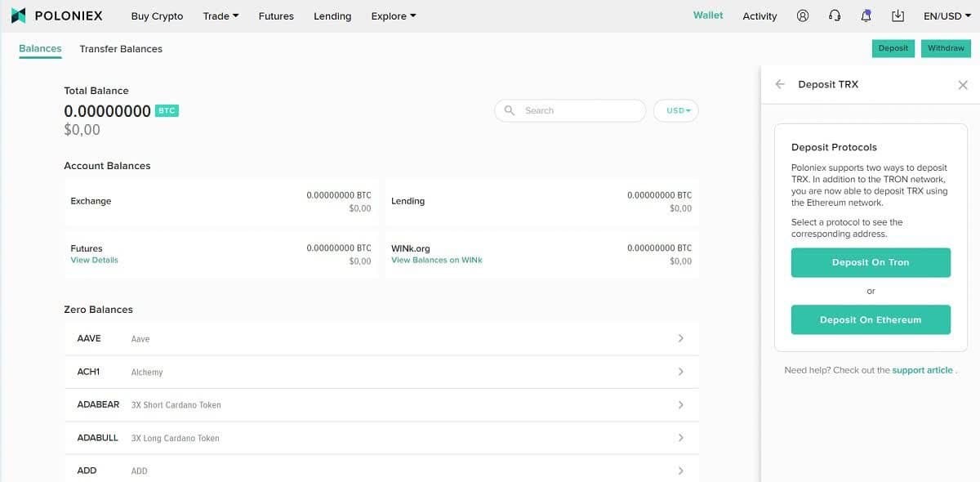The width and height of the screenshot is (980, 482).
Task: Expand the ADABULL row chevron
Action: click(x=680, y=438)
